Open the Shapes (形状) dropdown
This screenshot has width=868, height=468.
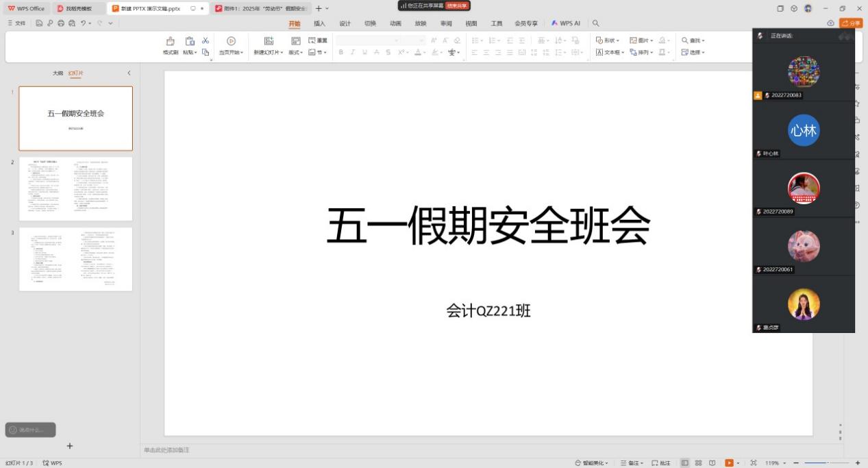608,40
